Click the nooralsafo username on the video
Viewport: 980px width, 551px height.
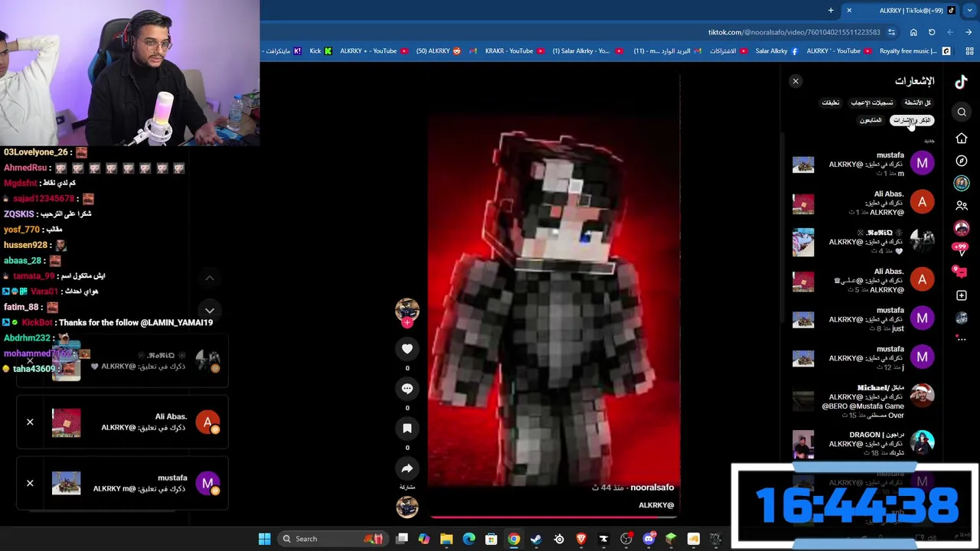[x=652, y=487]
